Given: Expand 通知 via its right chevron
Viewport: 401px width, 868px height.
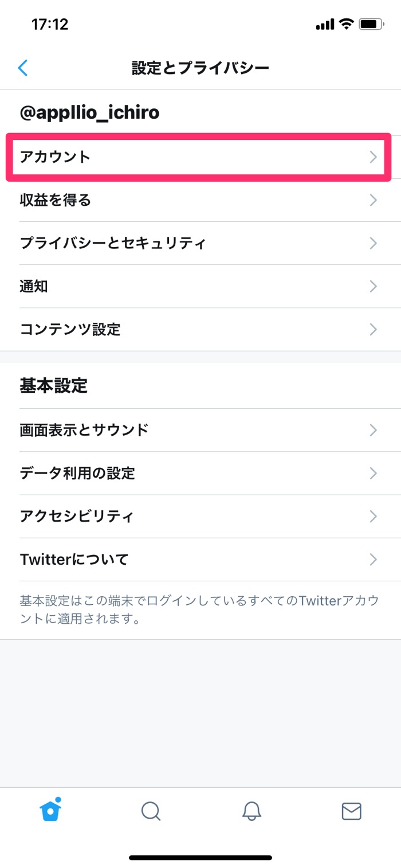Looking at the screenshot, I should (x=374, y=286).
